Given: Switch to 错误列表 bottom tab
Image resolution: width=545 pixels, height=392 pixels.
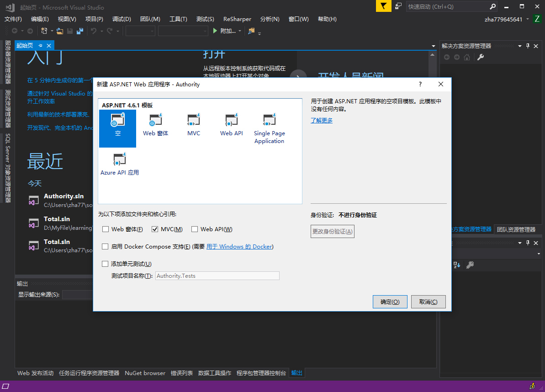Looking at the screenshot, I should 182,373.
